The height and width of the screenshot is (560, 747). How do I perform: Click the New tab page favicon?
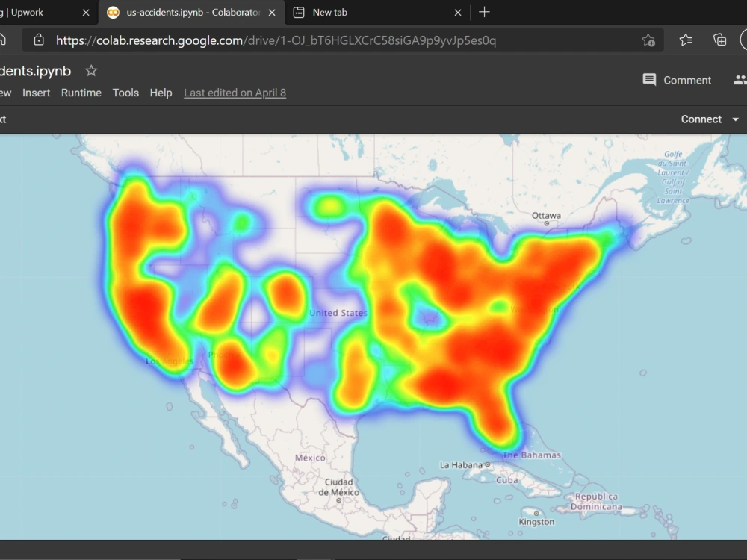pyautogui.click(x=299, y=13)
